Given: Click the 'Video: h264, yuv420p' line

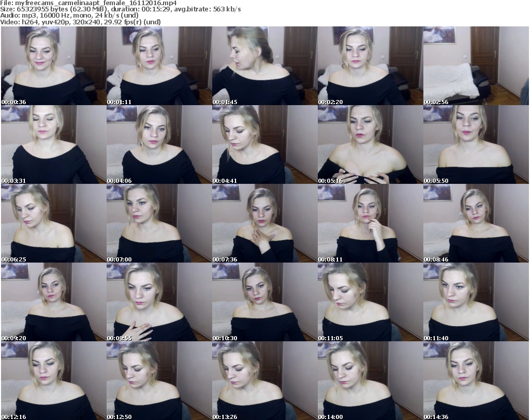Looking at the screenshot, I should pos(80,22).
